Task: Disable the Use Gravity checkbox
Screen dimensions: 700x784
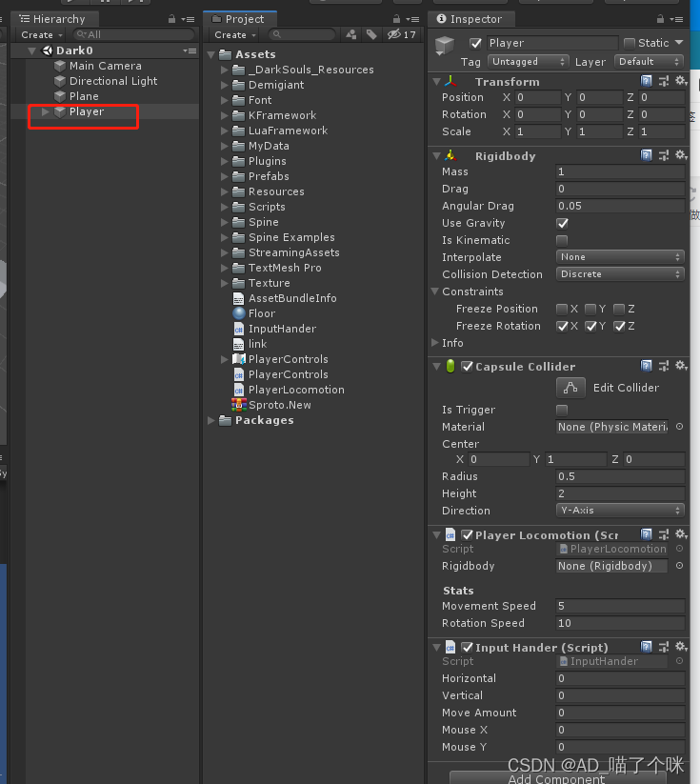Action: click(562, 223)
